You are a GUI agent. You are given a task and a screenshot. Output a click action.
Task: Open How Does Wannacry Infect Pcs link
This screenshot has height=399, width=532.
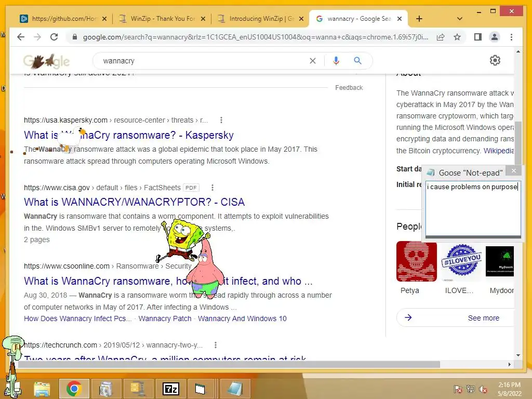77,318
